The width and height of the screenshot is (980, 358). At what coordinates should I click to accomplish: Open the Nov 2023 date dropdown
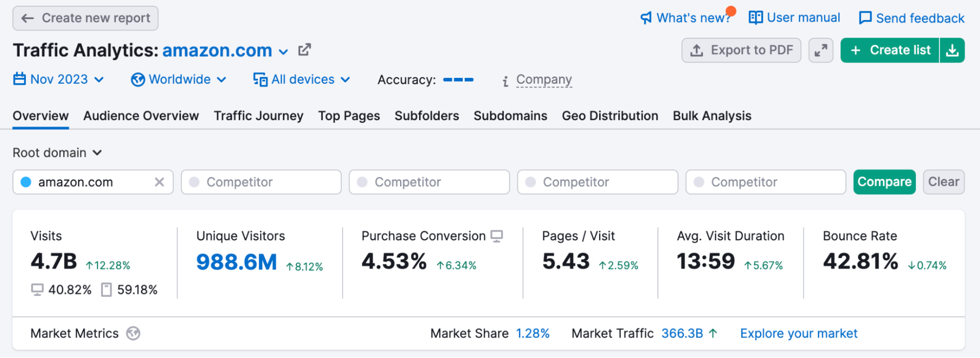tap(59, 79)
